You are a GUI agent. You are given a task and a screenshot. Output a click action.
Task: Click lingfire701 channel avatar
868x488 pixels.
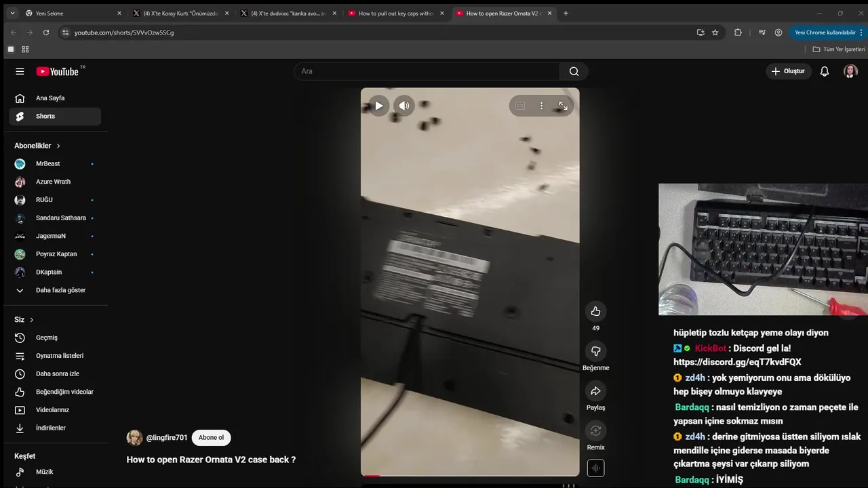[134, 438]
